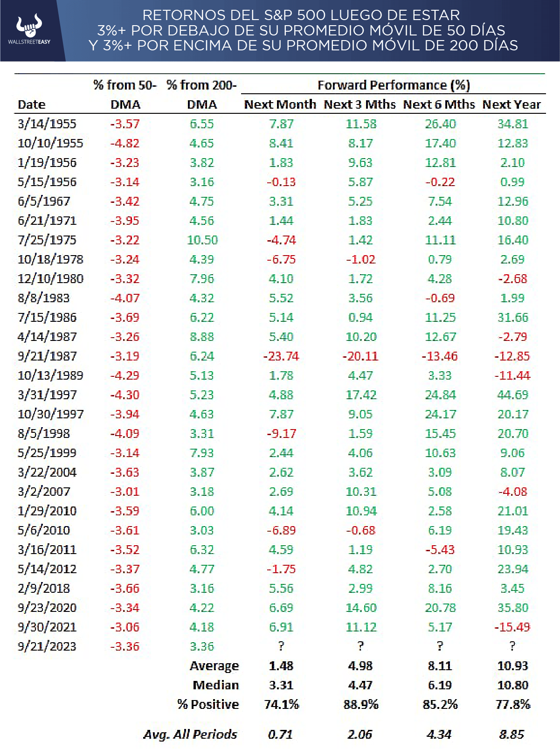Click the 9/21/1987 date cell
This screenshot has width=560, height=756.
pos(47,356)
